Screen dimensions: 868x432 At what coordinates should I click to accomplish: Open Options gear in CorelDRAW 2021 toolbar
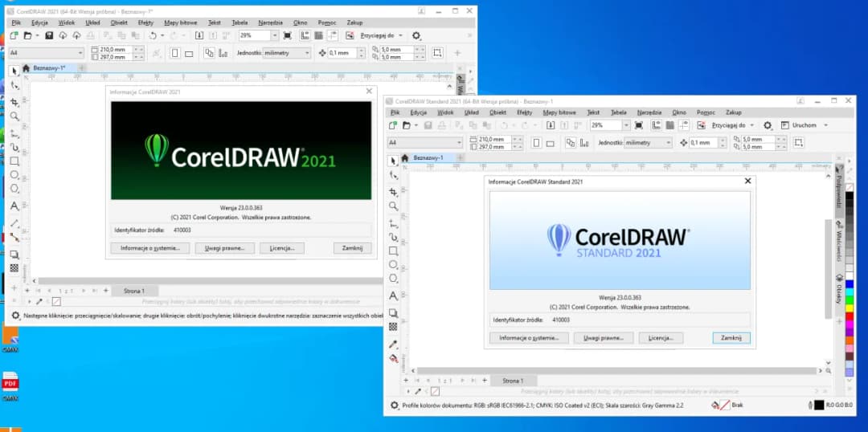(x=416, y=35)
